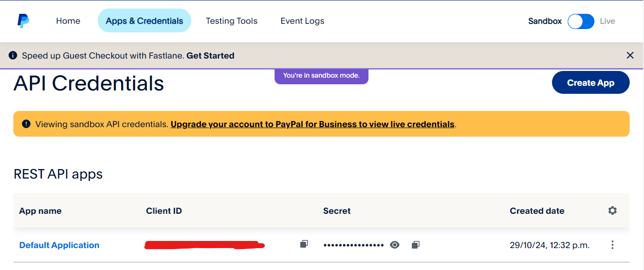Image resolution: width=644 pixels, height=270 pixels.
Task: Open the Event Logs tab
Action: coord(302,21)
